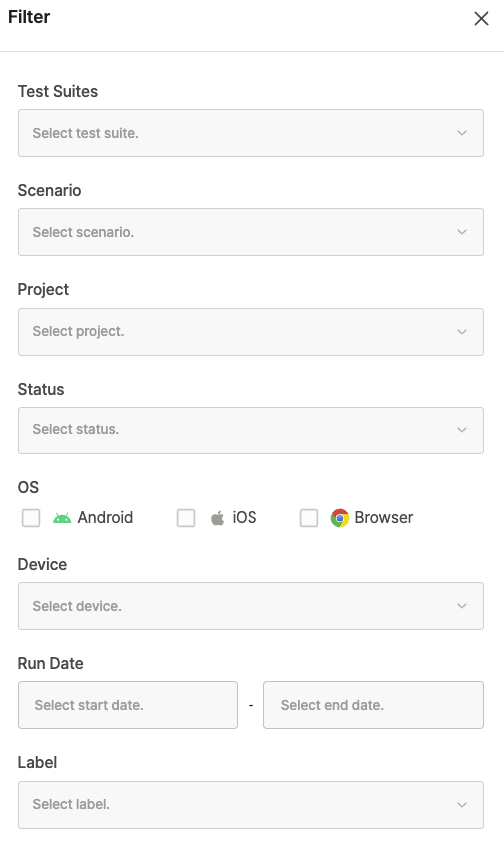Enable the iOS checkbox
The image size is (504, 846).
pos(186,518)
